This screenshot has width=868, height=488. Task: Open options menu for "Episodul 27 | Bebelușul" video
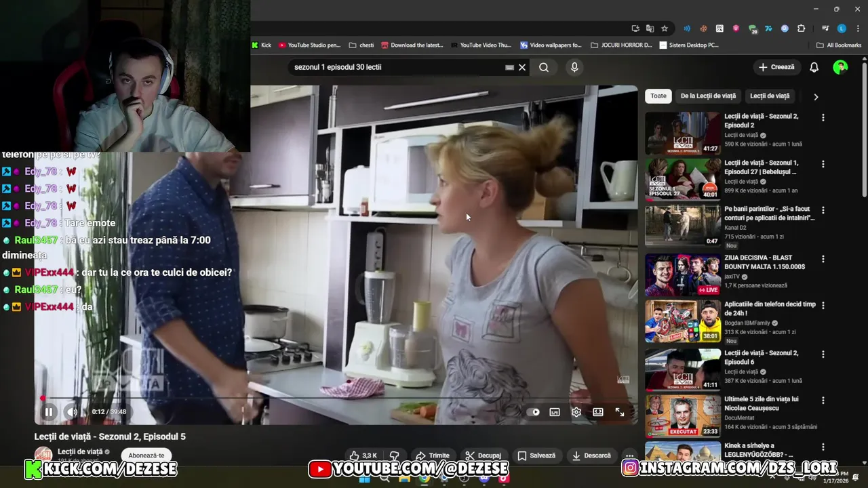point(823,164)
